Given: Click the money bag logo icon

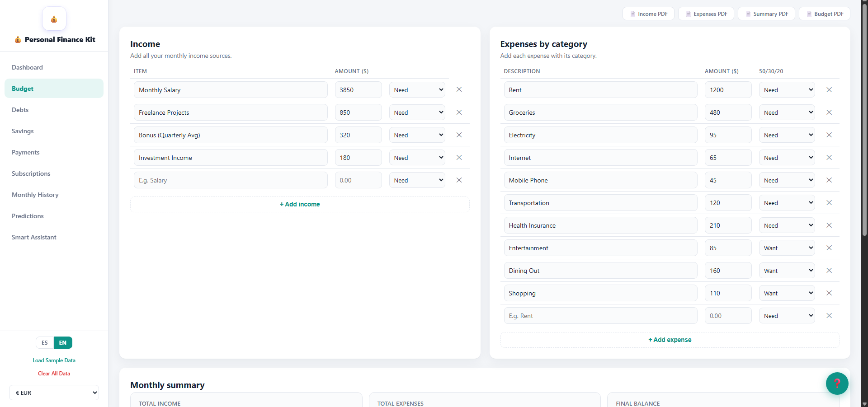Looking at the screenshot, I should 54,19.
